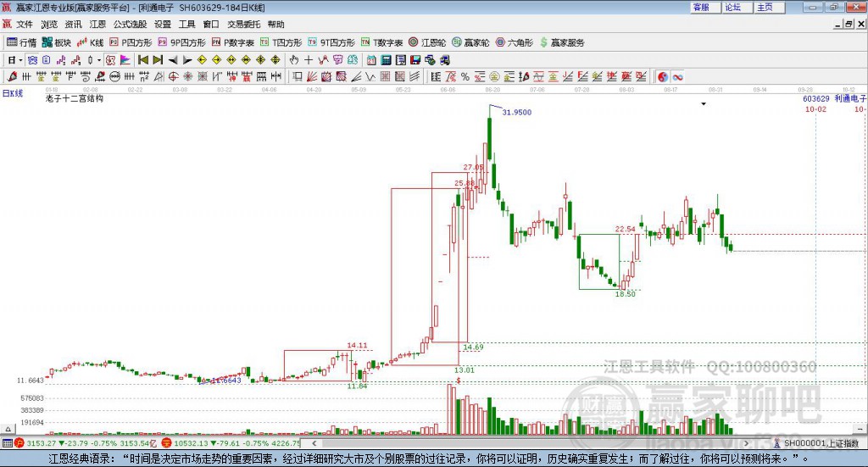868x467 pixels.
Task: Click the 客服 button in title bar
Action: (x=704, y=7)
